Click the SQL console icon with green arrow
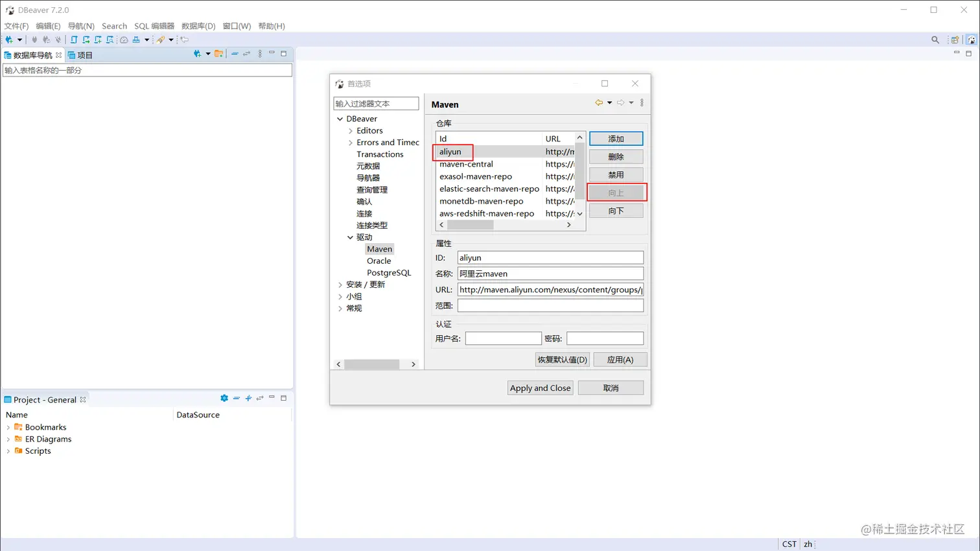The width and height of the screenshot is (980, 551). click(x=86, y=40)
